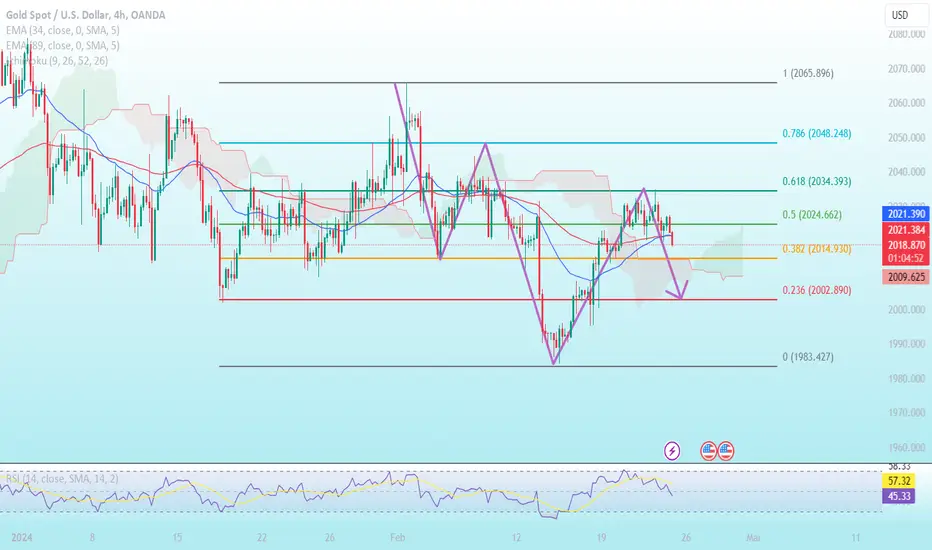Open the second US flag economic event
Screen dimensions: 932x550
726,451
